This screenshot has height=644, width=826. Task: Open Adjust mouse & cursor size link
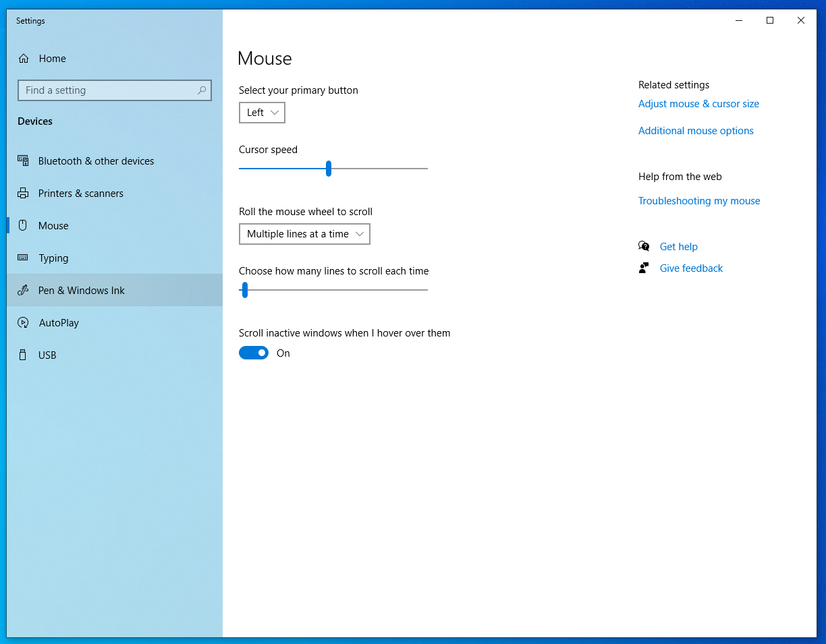coord(698,104)
